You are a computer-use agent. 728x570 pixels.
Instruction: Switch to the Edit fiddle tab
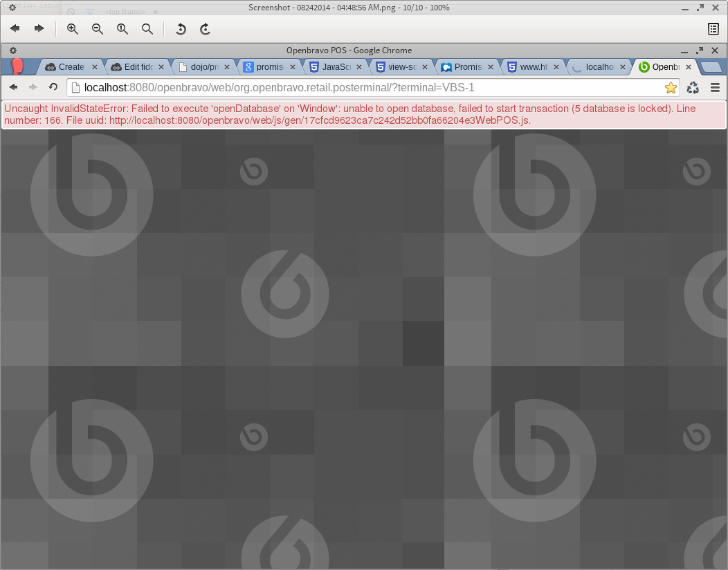click(x=138, y=67)
